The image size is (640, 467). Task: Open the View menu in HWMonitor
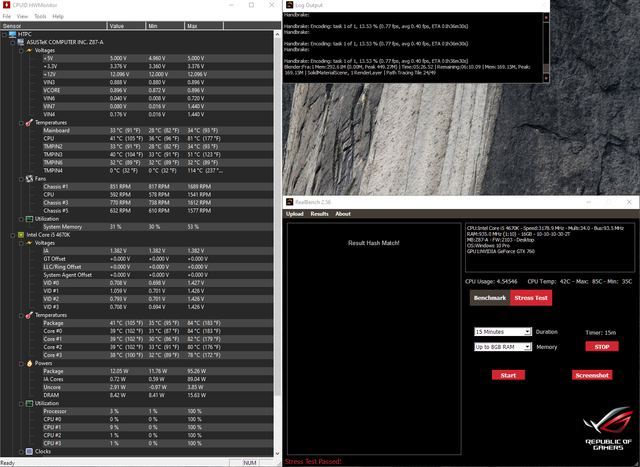point(22,16)
